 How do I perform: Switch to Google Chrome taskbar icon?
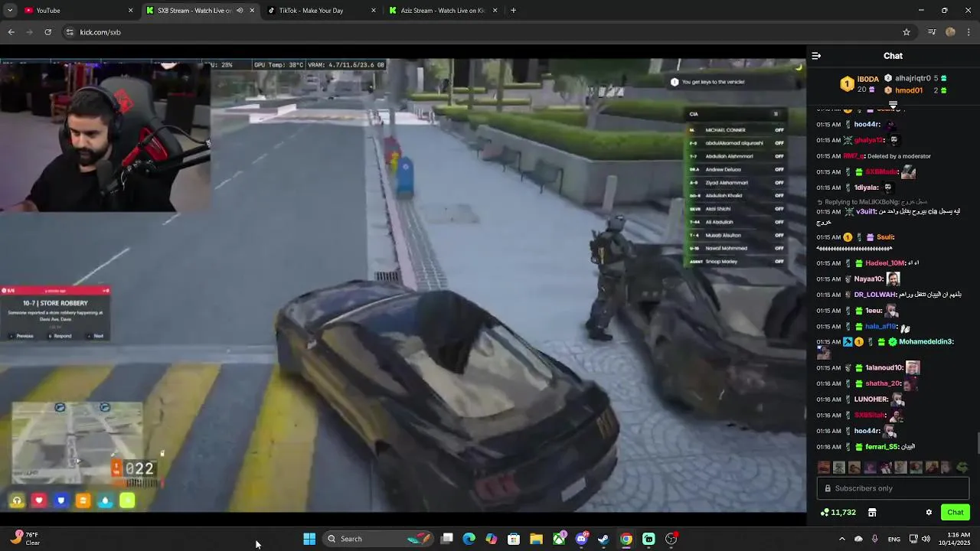coord(626,539)
